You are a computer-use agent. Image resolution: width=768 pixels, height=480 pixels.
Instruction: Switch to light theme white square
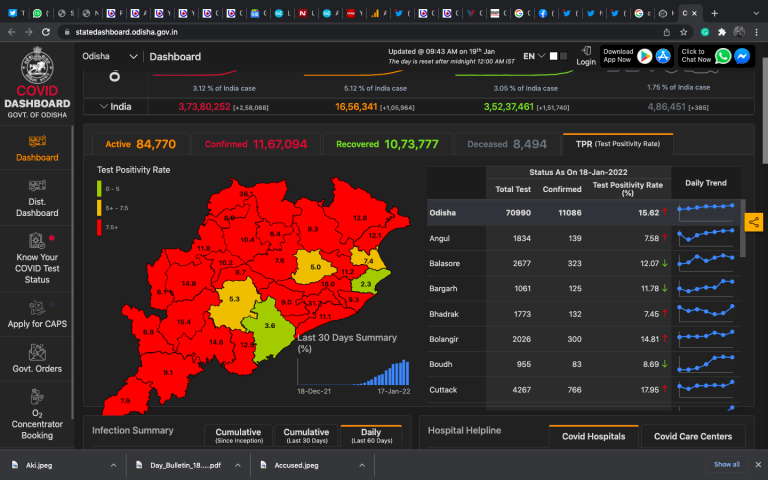click(x=553, y=56)
